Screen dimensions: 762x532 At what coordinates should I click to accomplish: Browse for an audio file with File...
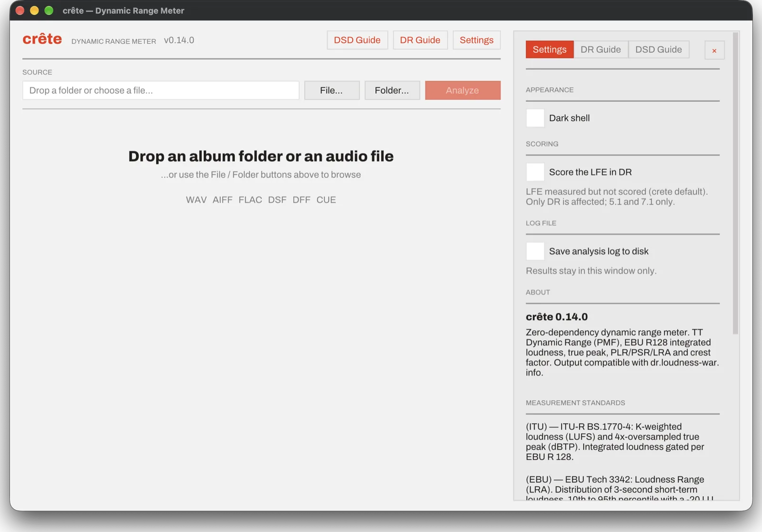(331, 90)
